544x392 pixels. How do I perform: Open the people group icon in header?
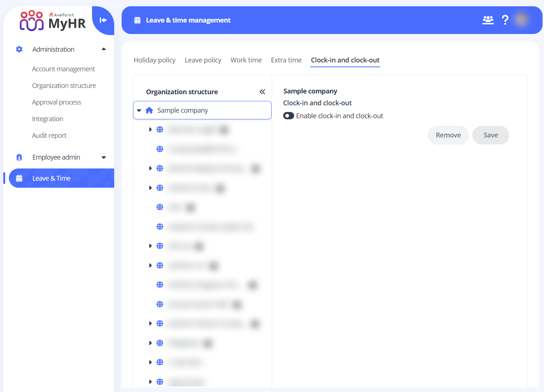click(x=488, y=20)
